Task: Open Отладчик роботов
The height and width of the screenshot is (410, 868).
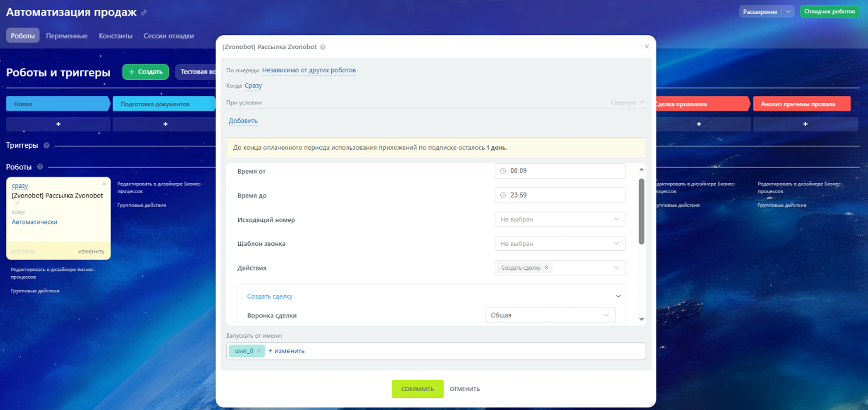Action: click(830, 12)
